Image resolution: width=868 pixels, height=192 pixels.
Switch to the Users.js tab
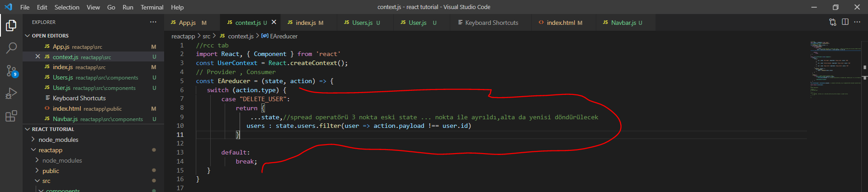pyautogui.click(x=362, y=23)
